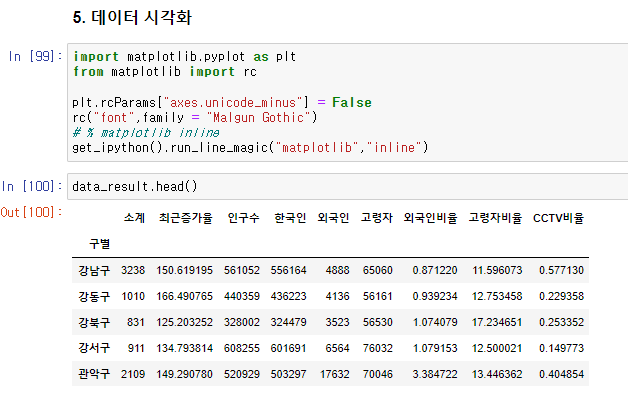628x396 pixels.
Task: Select the 최근증가율 column header
Action: [x=185, y=218]
